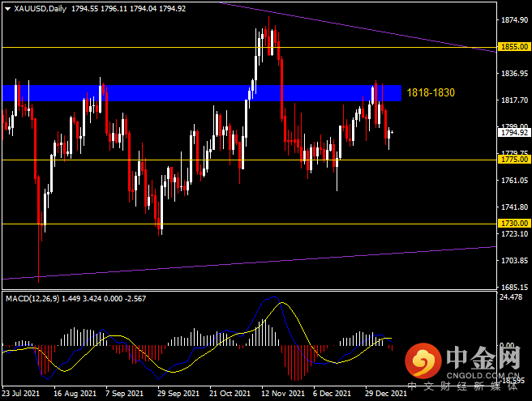
Task: Click the 23 Jul 2021 date label
Action: (21, 394)
